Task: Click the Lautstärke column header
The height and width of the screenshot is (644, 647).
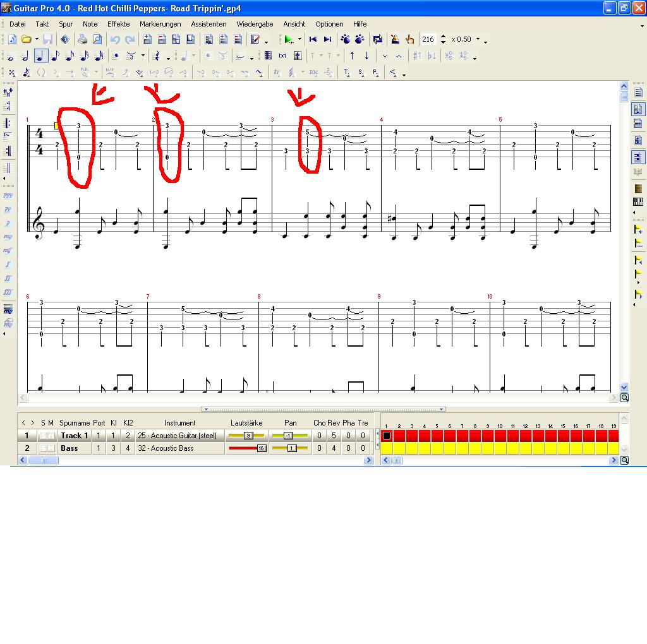Action: pos(246,423)
